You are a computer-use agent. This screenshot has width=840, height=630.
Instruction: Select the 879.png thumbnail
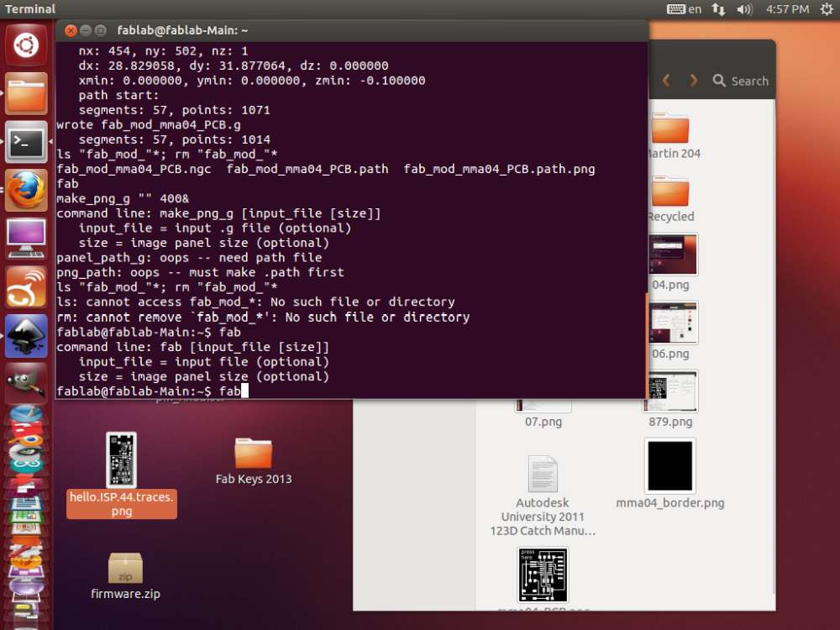coord(670,391)
